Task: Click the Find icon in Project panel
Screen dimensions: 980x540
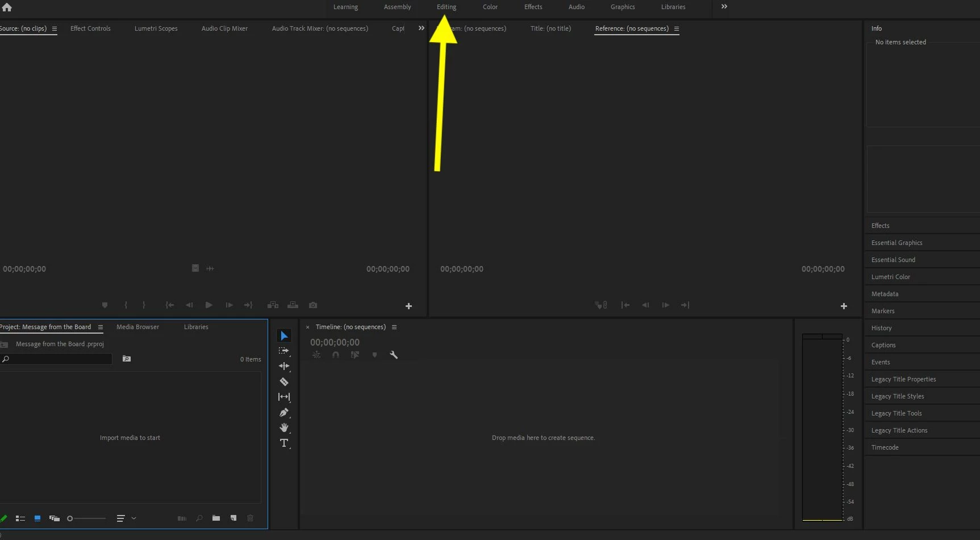Action: [199, 518]
